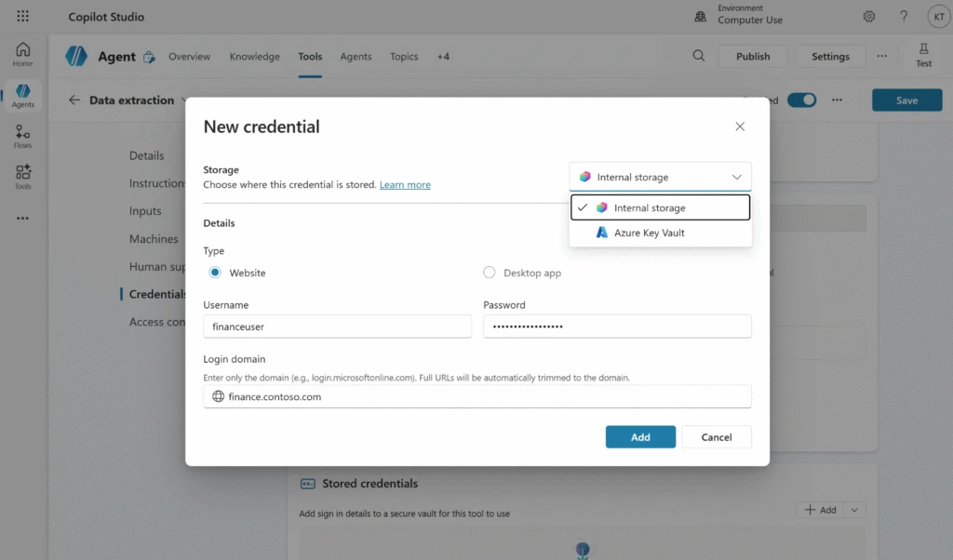
Task: Open the Learn more link
Action: point(405,184)
